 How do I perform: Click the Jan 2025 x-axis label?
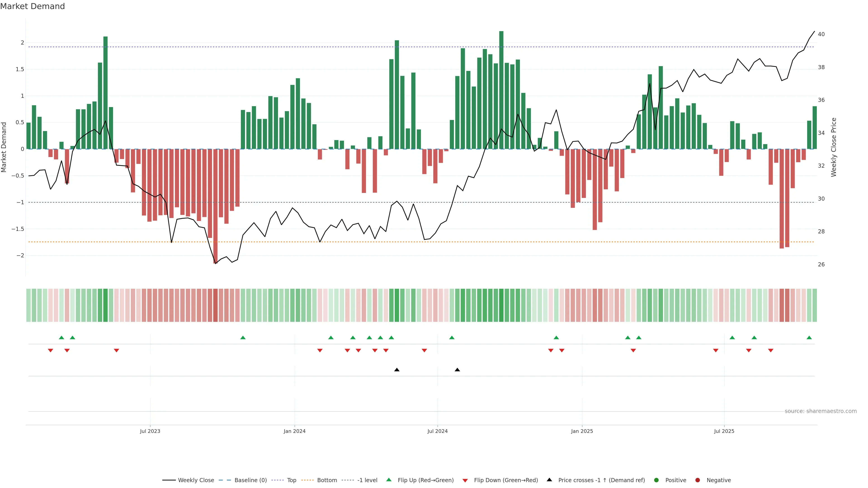click(582, 431)
